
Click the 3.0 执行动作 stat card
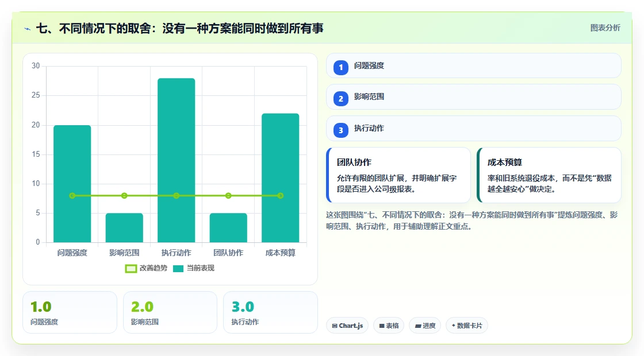[x=271, y=312]
